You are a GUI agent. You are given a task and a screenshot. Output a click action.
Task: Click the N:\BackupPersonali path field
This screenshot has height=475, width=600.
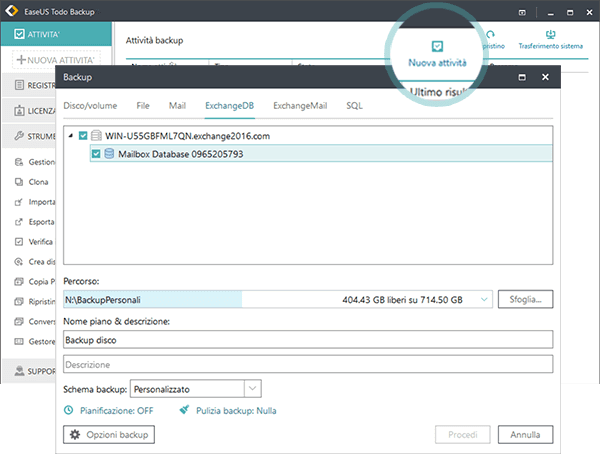click(278, 299)
